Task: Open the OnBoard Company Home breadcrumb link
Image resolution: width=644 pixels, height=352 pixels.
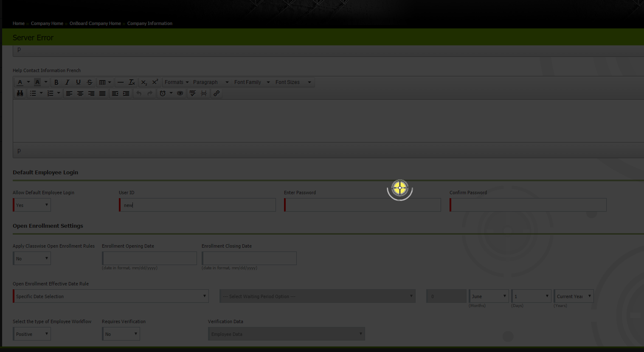Action: point(95,24)
